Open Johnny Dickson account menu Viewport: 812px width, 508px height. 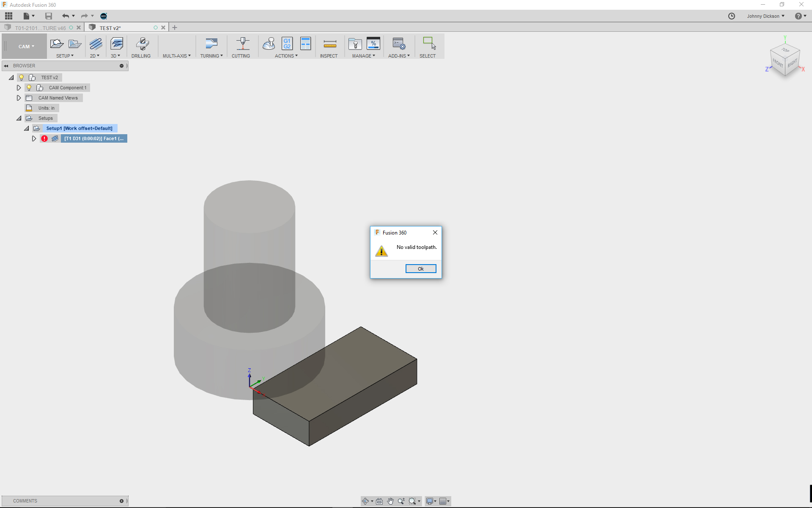coord(765,16)
